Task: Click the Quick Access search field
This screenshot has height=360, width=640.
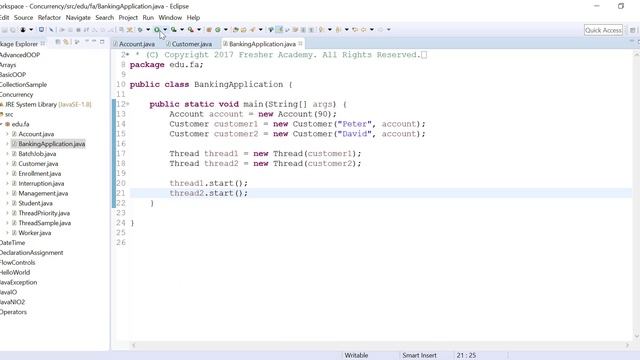Action: click(x=603, y=30)
